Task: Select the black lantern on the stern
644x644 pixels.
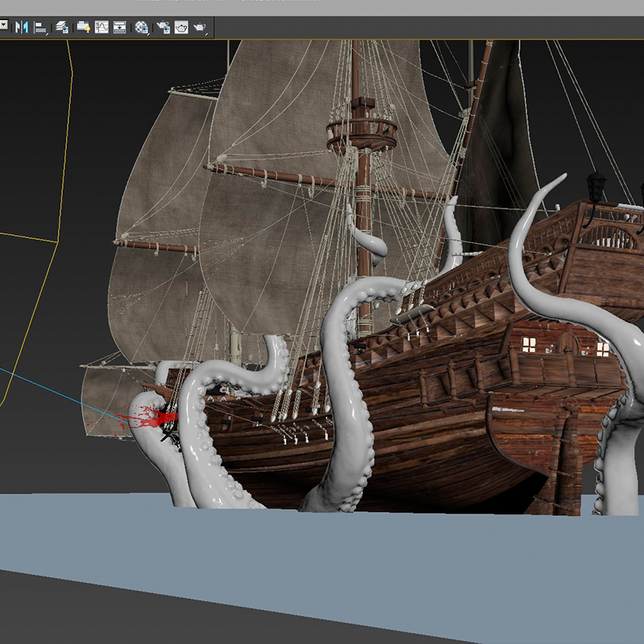Action: point(596,185)
